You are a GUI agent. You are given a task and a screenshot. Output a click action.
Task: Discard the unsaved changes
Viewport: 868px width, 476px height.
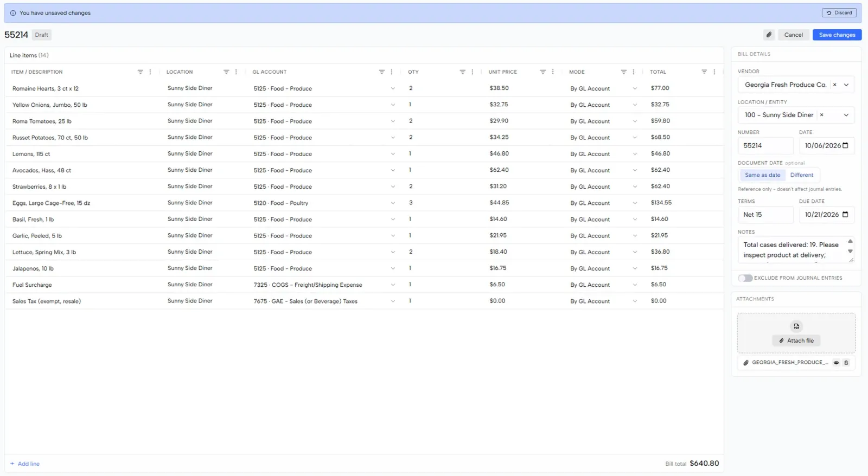839,12
